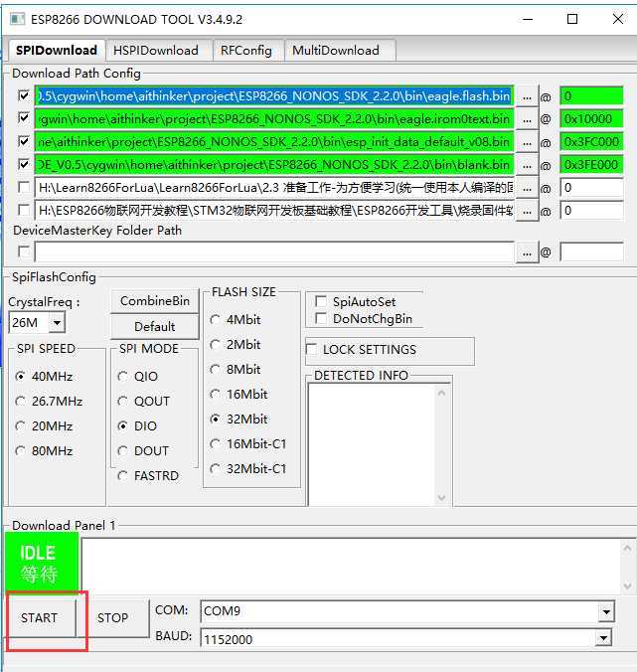This screenshot has height=672, width=637.
Task: Browse file for blank.bin row
Action: pyautogui.click(x=527, y=165)
